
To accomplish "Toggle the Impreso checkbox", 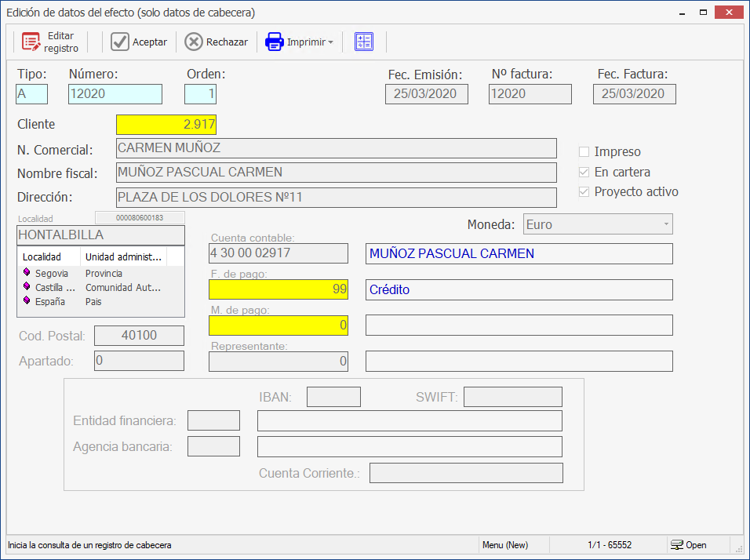I will 584,152.
